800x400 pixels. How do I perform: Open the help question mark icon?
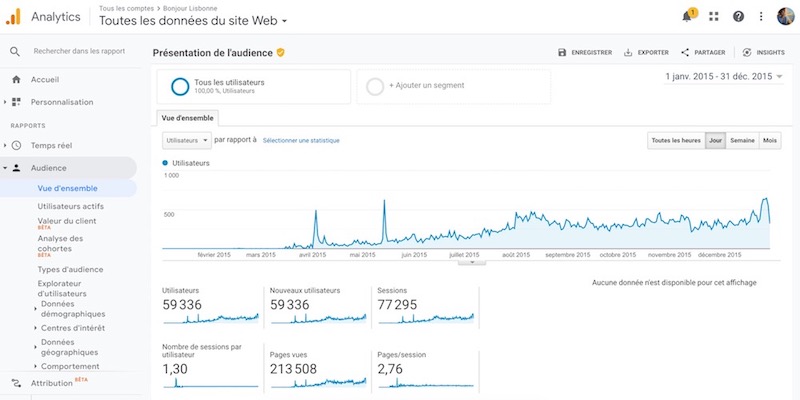pos(738,17)
